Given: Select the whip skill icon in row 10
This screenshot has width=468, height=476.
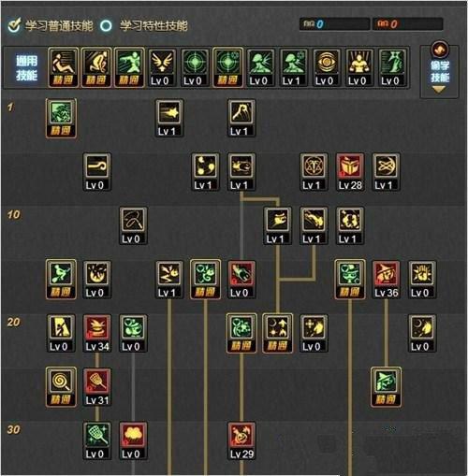Looking at the screenshot, I should (133, 225).
